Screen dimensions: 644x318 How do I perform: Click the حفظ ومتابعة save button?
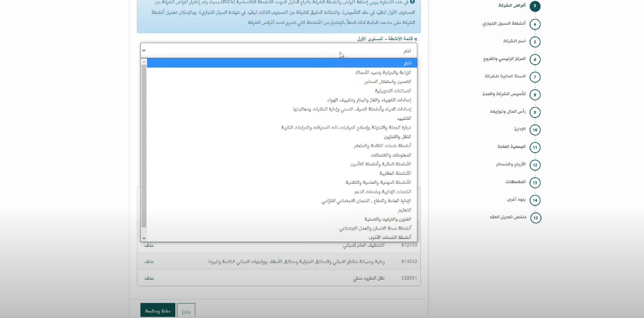tap(158, 311)
